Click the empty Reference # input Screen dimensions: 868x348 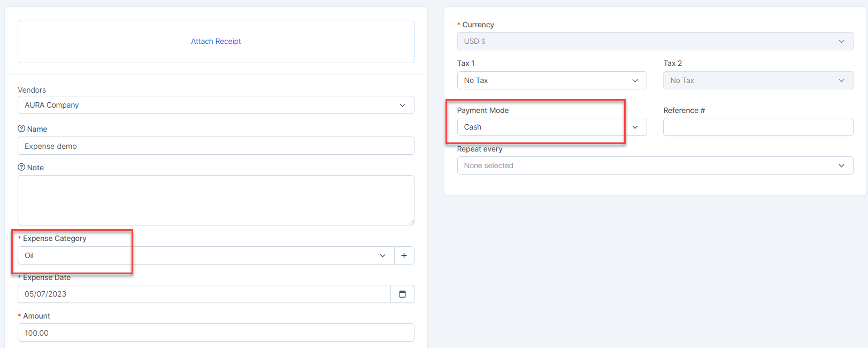(x=758, y=127)
